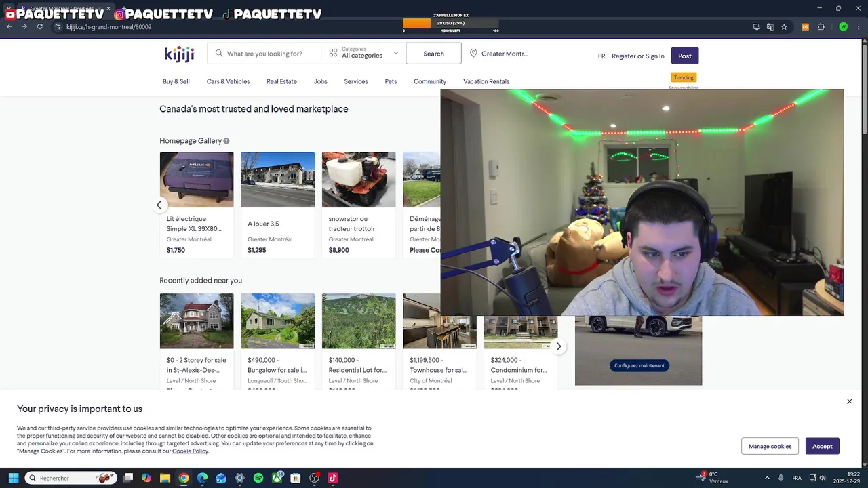Click the Register link
The image size is (868, 488).
coord(624,56)
